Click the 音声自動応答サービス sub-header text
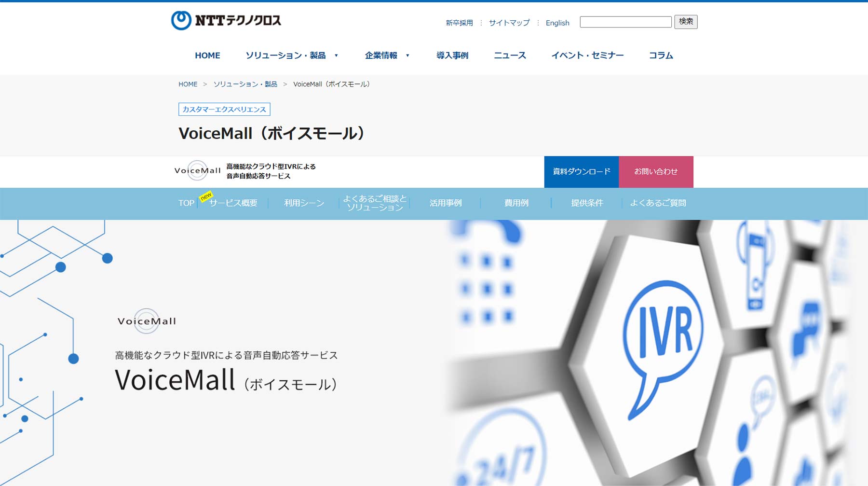Image resolution: width=868 pixels, height=486 pixels. point(258,176)
